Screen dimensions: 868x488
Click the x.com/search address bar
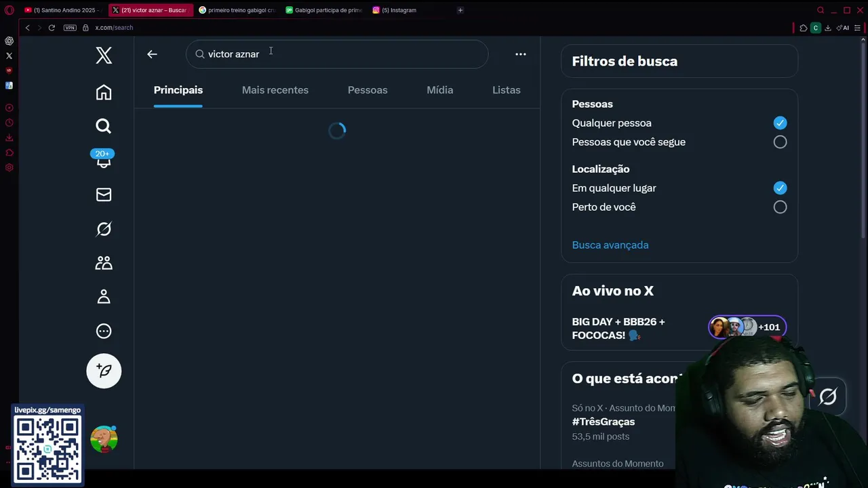pyautogui.click(x=114, y=28)
